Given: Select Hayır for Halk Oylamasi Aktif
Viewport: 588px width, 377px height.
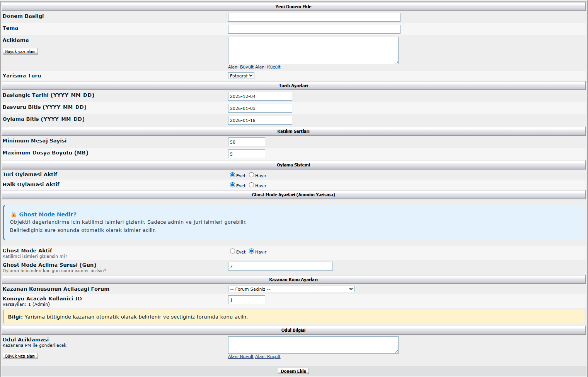Looking at the screenshot, I should click(251, 185).
